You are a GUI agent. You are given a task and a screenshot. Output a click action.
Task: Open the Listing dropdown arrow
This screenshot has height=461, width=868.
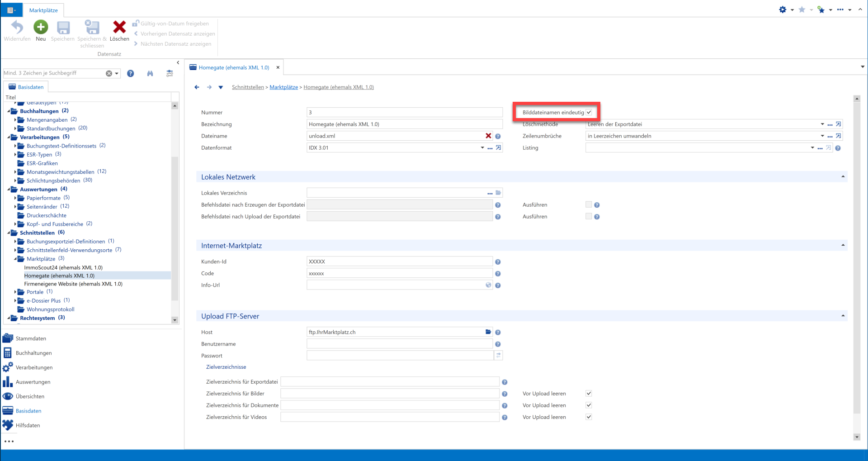point(812,147)
